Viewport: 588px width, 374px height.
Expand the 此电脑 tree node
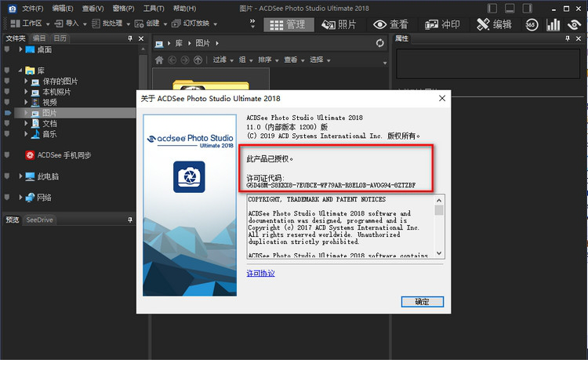(20, 176)
